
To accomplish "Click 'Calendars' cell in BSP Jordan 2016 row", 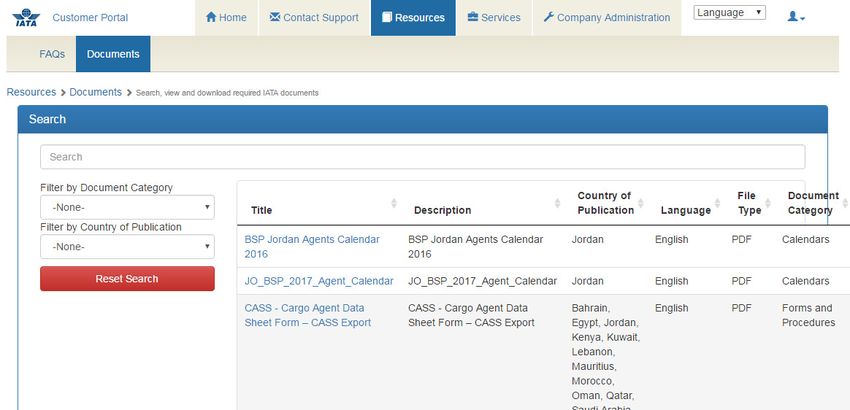I will click(805, 239).
